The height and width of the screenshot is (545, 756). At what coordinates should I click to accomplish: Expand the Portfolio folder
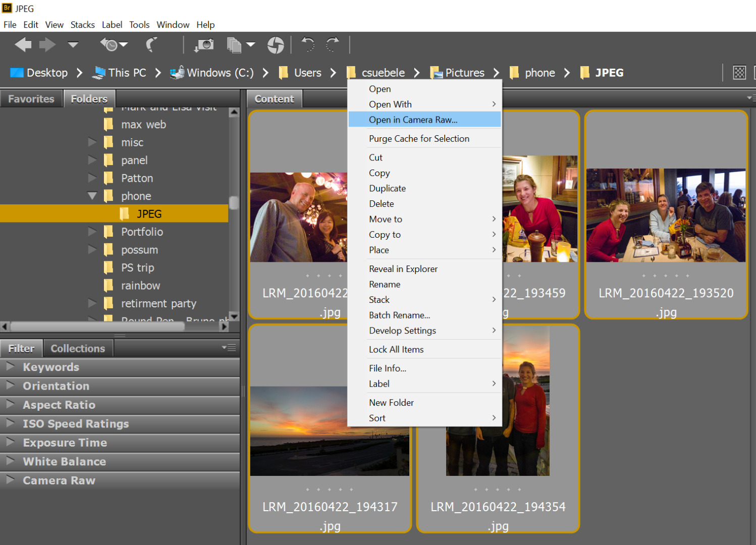(92, 232)
